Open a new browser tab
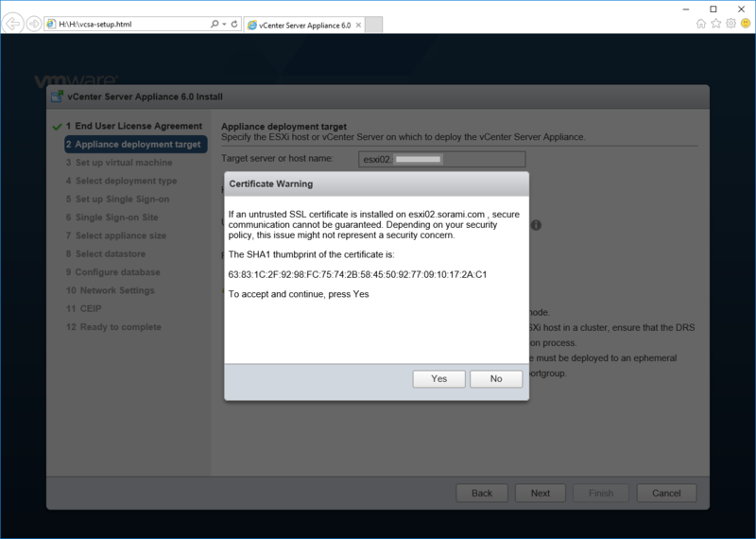 373,26
